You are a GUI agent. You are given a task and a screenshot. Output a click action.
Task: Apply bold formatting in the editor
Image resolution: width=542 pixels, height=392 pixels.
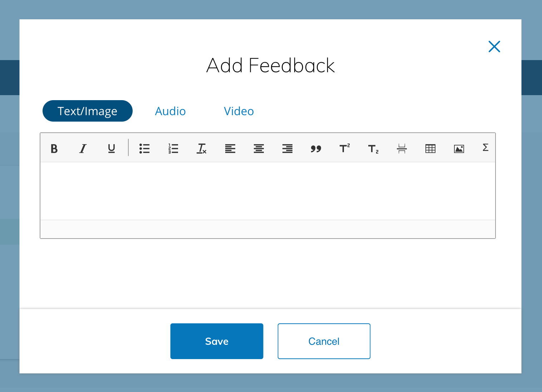(54, 148)
